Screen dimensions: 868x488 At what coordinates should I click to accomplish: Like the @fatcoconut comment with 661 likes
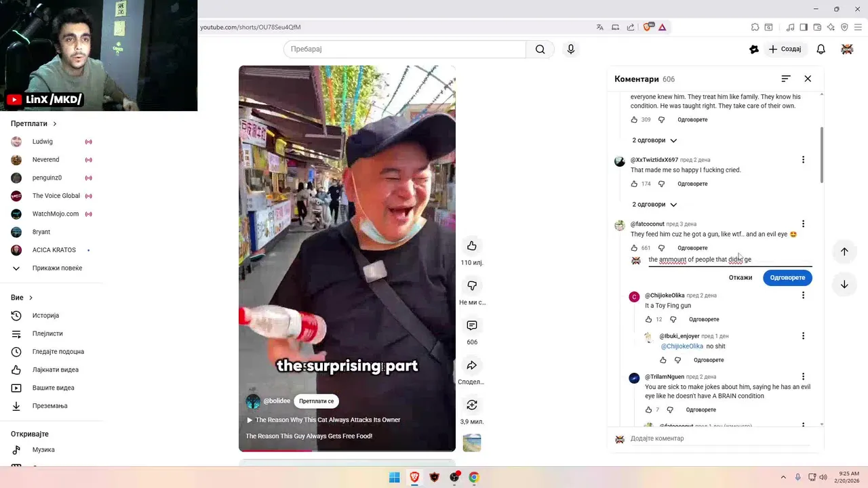(x=634, y=248)
